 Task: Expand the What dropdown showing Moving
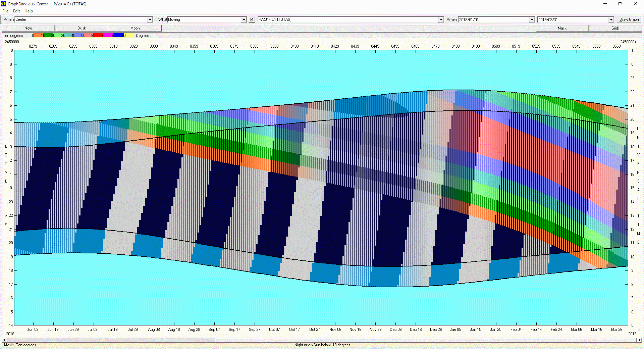[x=244, y=20]
